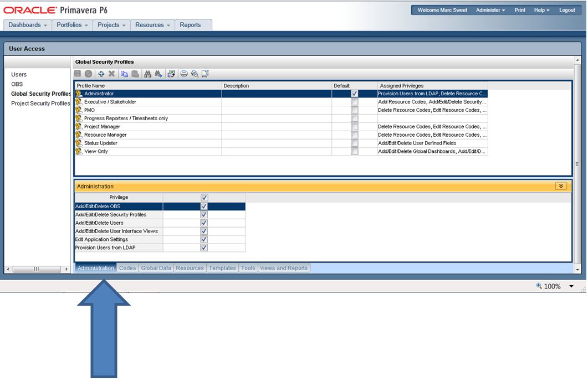588x381 pixels.
Task: Click Assigned Privileges column header
Action: click(432, 86)
